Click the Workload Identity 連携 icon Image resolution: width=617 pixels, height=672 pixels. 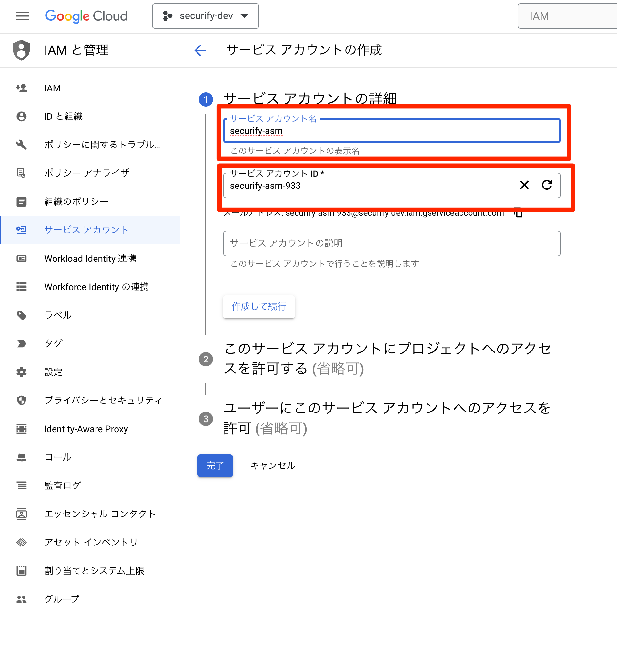(x=21, y=258)
